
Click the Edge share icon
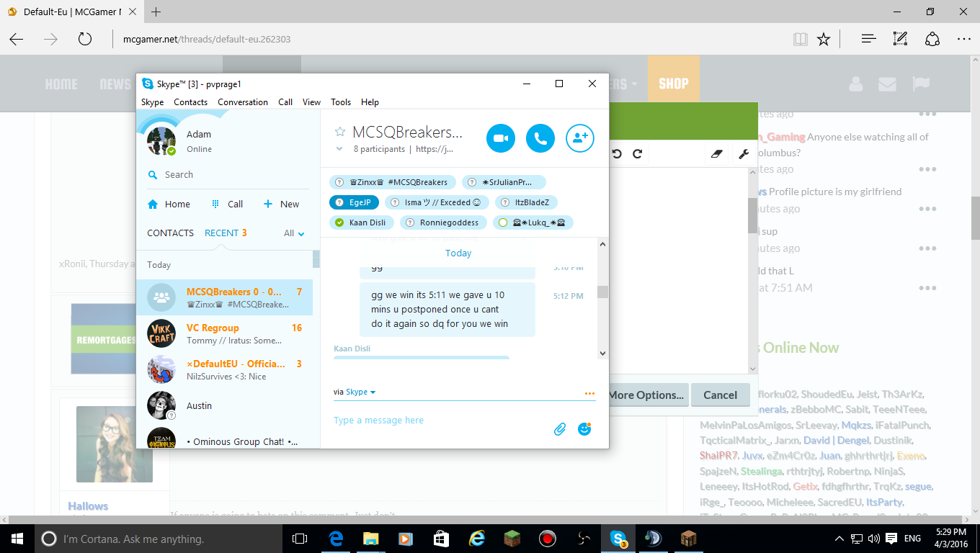point(932,39)
